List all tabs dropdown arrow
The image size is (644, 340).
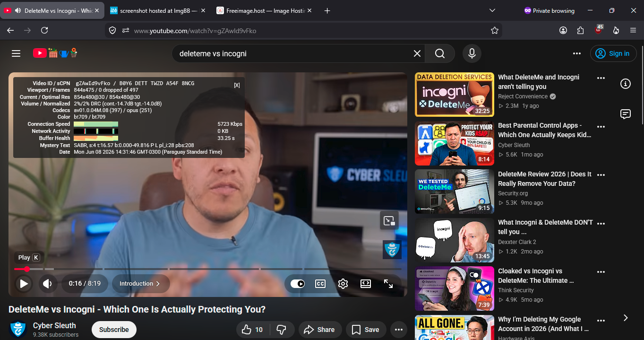[x=492, y=10]
